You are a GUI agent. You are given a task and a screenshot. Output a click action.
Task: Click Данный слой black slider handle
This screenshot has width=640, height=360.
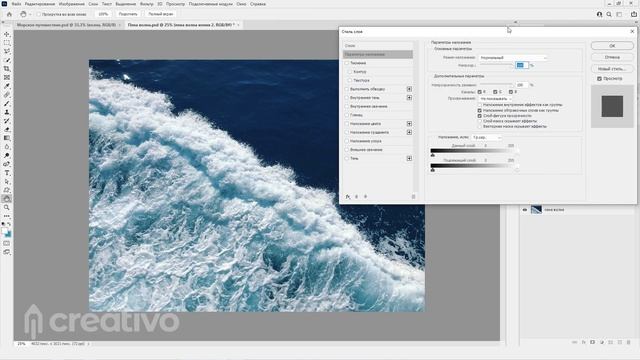click(433, 155)
